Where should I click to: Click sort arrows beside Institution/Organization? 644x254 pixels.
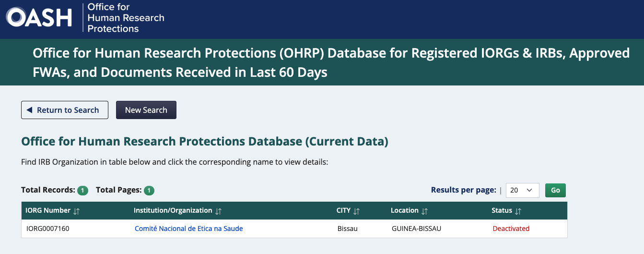[219, 211]
